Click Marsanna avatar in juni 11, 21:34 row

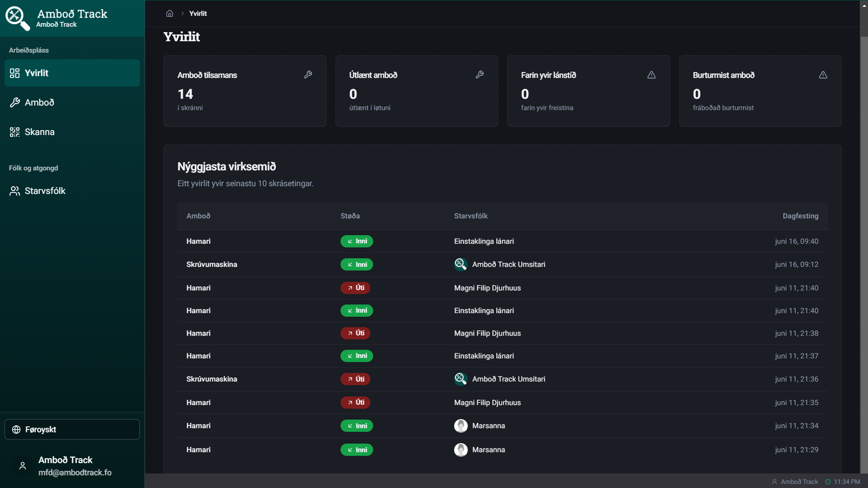[460, 425]
